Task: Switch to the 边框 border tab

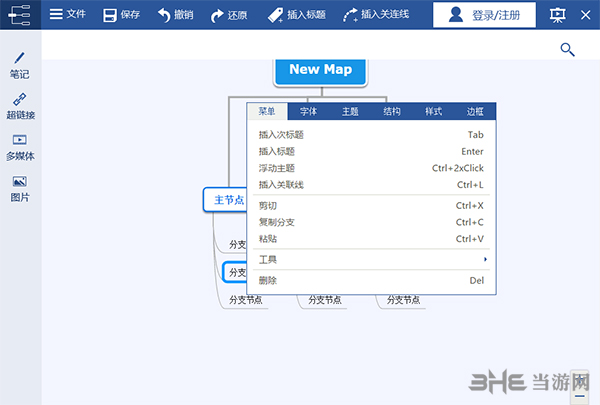Action: [x=475, y=111]
